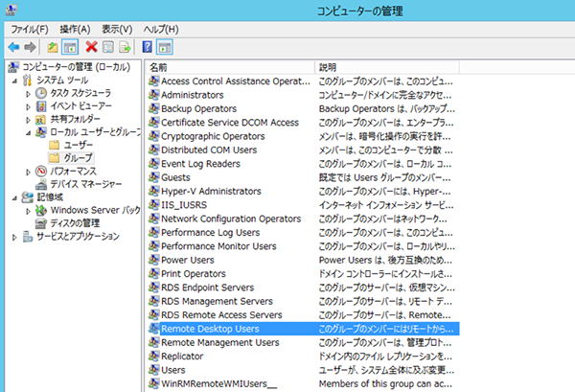Toggle the console tree pane icon
Screen dimensions: 575x392
70,47
